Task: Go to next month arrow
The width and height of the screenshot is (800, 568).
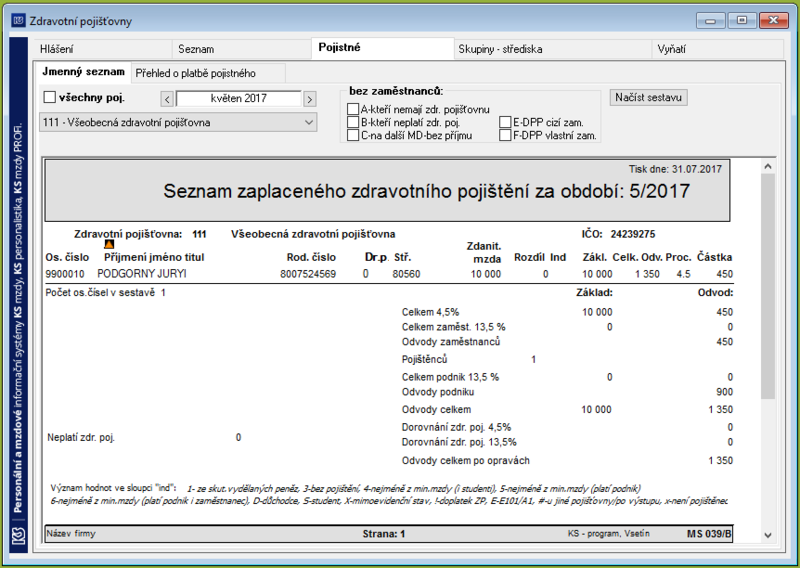Action: pos(310,99)
